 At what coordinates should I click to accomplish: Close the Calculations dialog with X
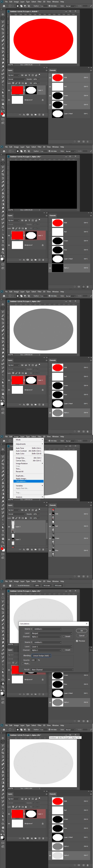(x=87, y=624)
